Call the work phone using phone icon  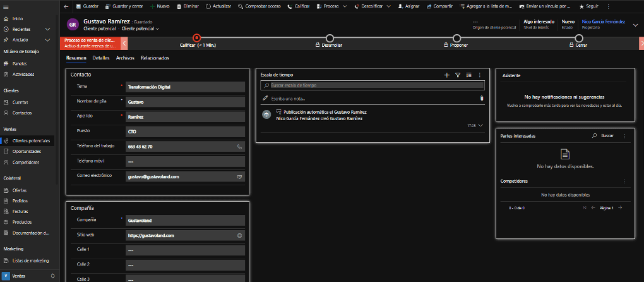[239, 146]
